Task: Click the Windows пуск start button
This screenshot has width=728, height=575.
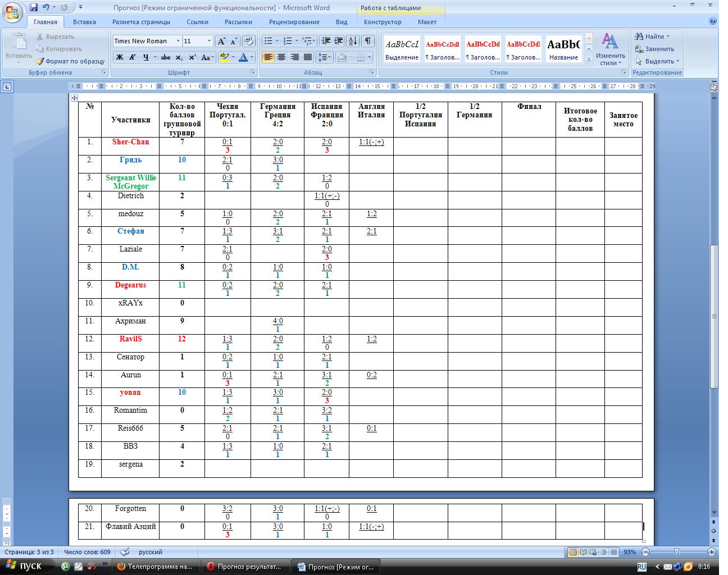Action: pos(25,566)
